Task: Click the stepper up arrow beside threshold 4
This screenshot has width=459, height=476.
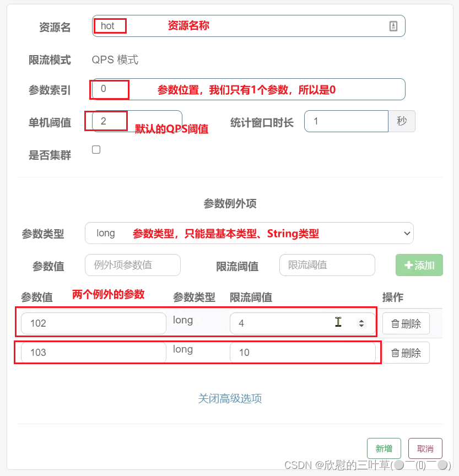Action: click(361, 320)
